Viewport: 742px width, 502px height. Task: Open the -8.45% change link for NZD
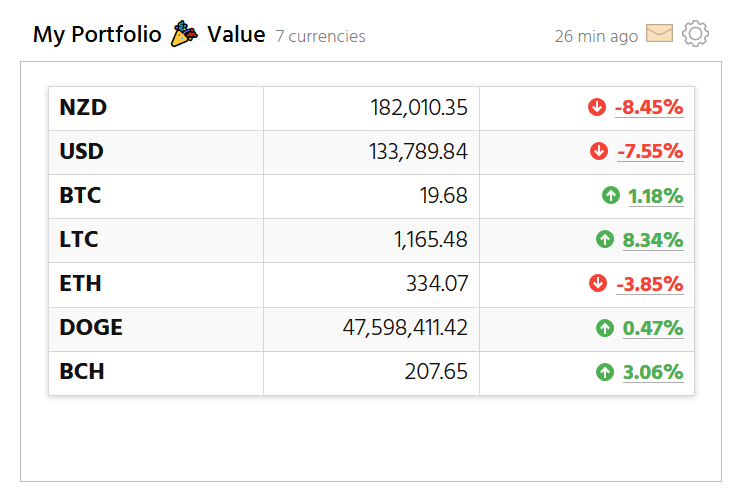tap(649, 107)
